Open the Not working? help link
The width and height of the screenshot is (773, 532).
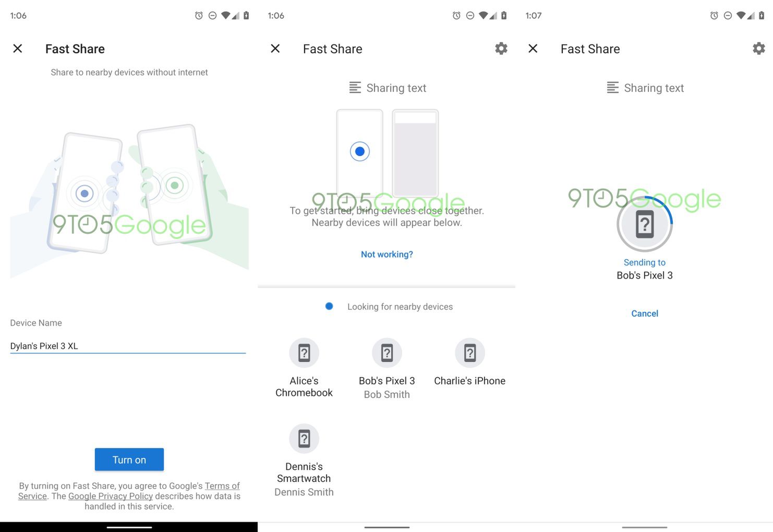[x=386, y=254]
